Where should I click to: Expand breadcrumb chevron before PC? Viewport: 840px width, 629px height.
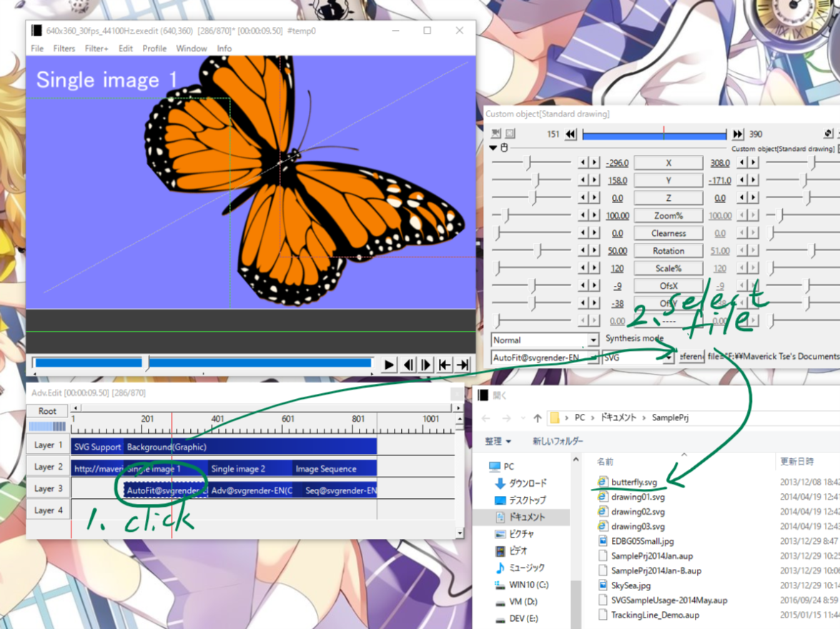[x=567, y=418]
